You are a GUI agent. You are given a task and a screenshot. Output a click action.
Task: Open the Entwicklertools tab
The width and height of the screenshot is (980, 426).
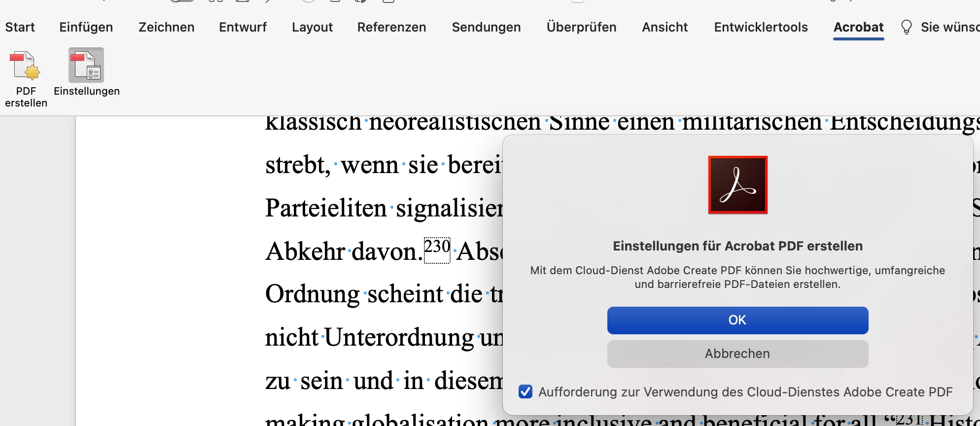tap(761, 27)
